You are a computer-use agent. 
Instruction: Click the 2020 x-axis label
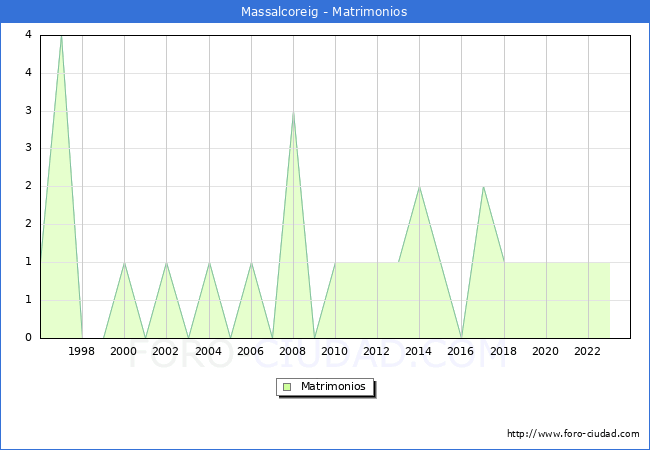(x=546, y=351)
